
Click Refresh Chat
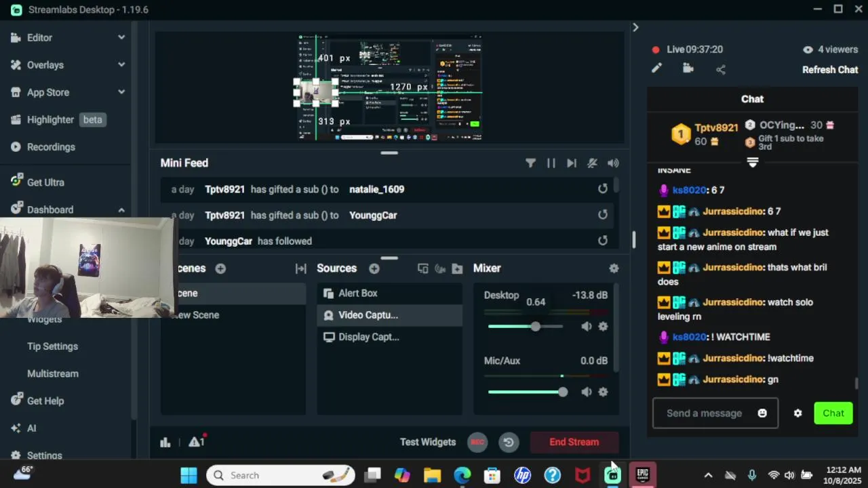pyautogui.click(x=830, y=70)
